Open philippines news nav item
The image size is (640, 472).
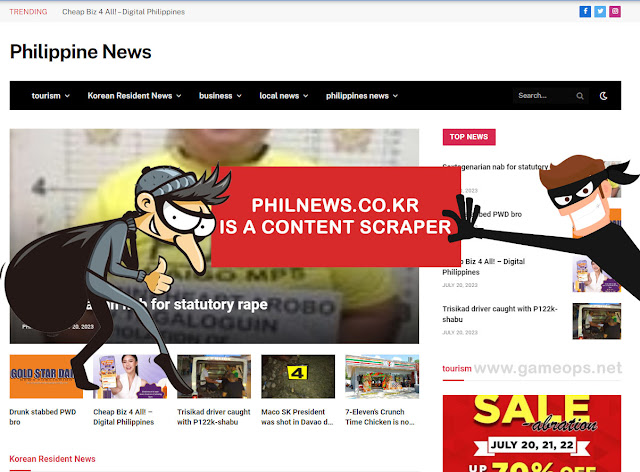[357, 96]
